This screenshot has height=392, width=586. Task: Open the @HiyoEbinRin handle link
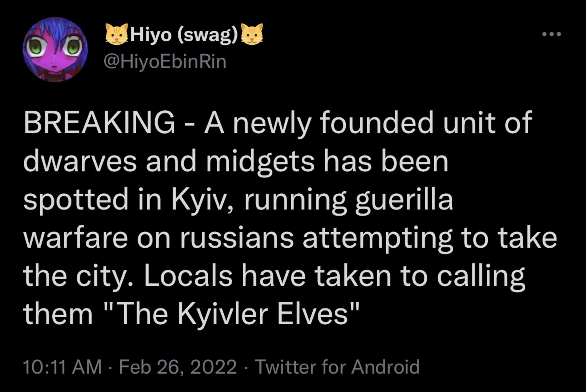tap(165, 62)
